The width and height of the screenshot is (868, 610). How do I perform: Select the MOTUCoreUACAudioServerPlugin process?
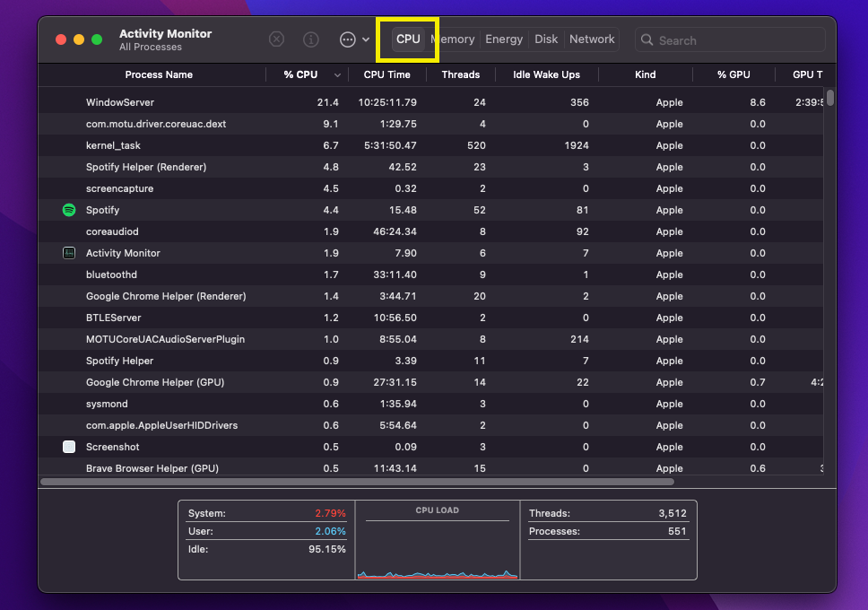(x=430, y=339)
